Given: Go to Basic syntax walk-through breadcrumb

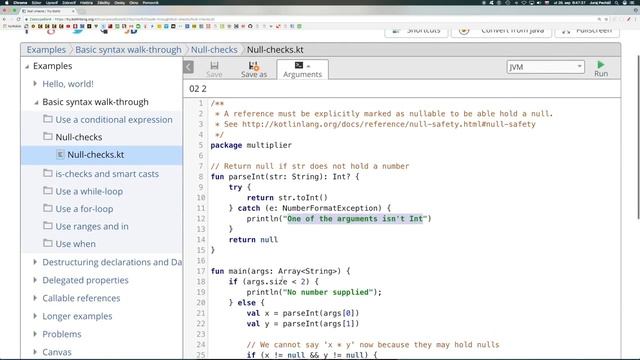Looking at the screenshot, I should click(x=128, y=50).
